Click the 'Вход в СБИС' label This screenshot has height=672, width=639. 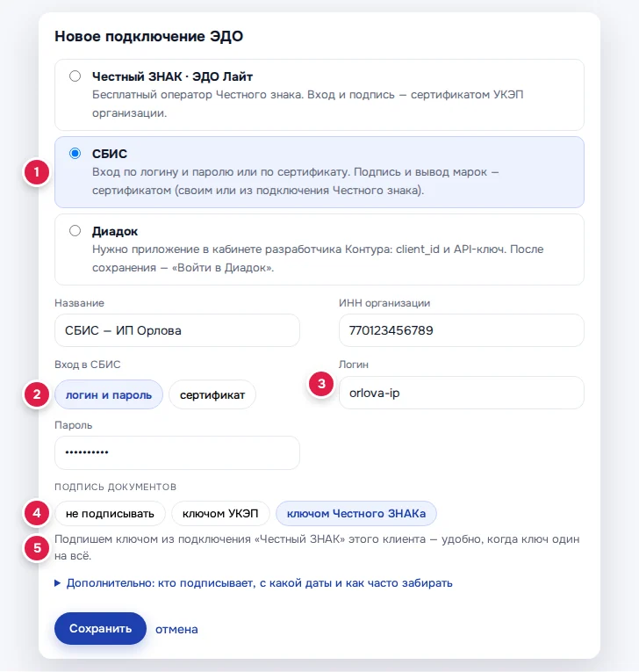(88, 365)
